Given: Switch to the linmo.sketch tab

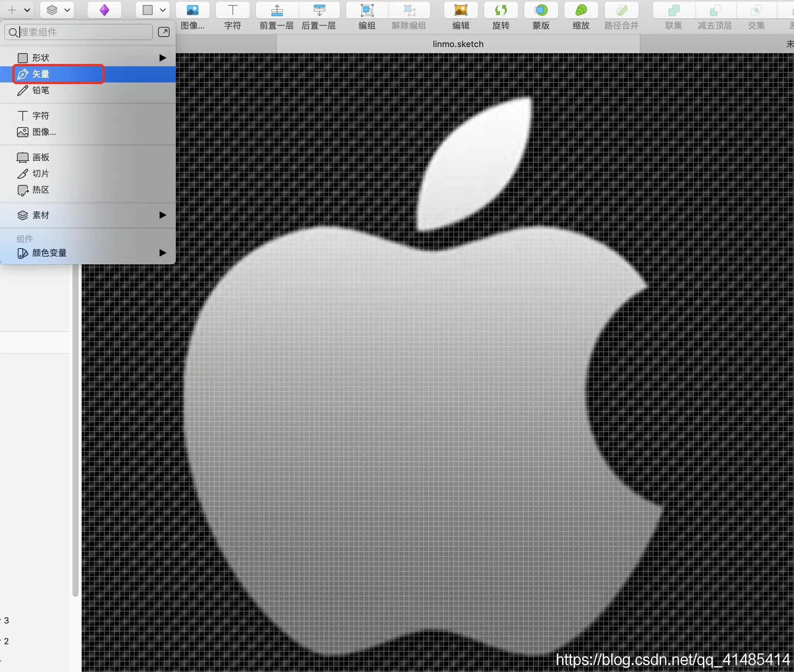Looking at the screenshot, I should click(x=458, y=44).
